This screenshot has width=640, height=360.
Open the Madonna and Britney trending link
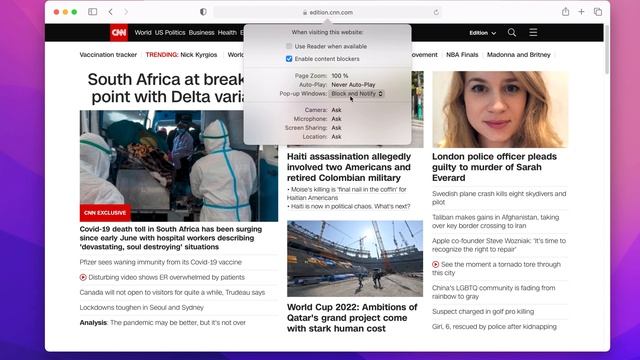518,55
